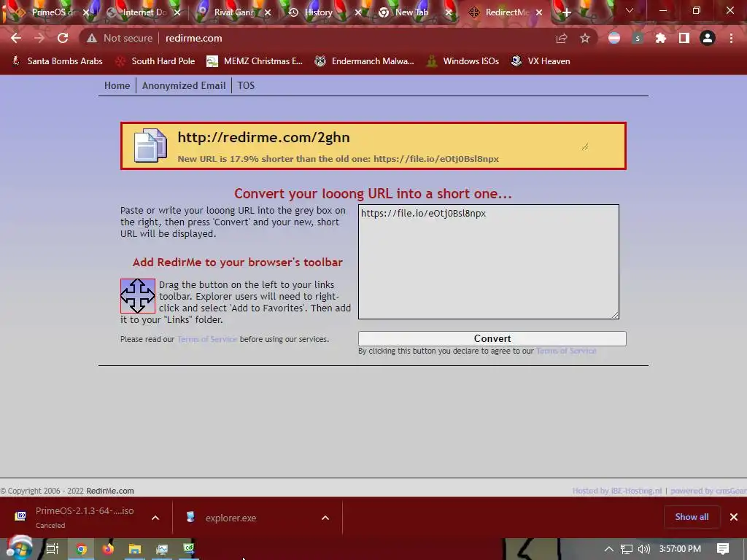
Task: Open Terms of Service link in Please read
Action: tap(207, 339)
